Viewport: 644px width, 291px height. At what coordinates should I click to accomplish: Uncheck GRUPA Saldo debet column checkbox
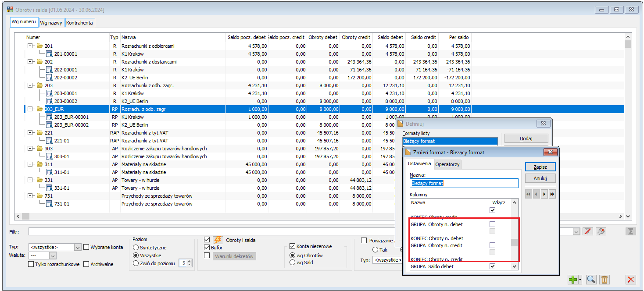pyautogui.click(x=493, y=266)
